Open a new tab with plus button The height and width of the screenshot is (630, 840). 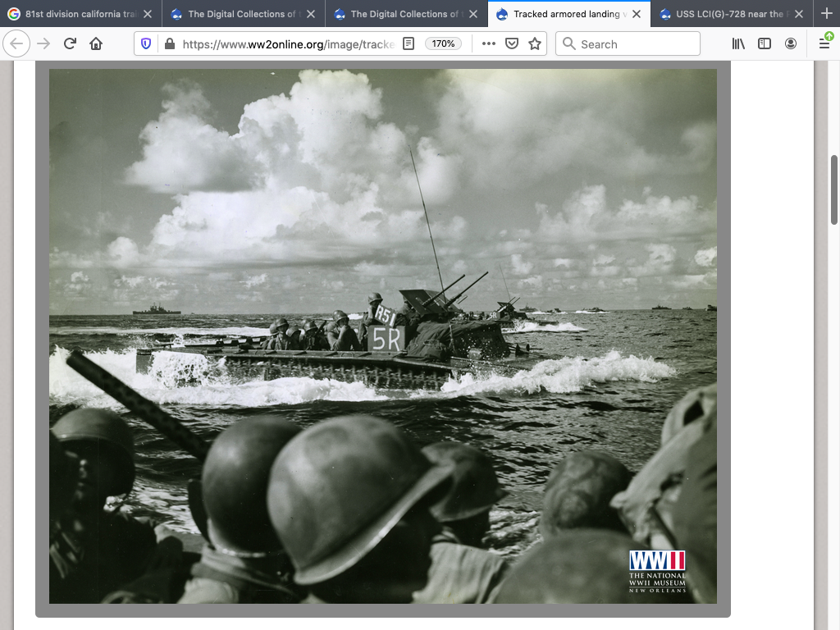826,14
